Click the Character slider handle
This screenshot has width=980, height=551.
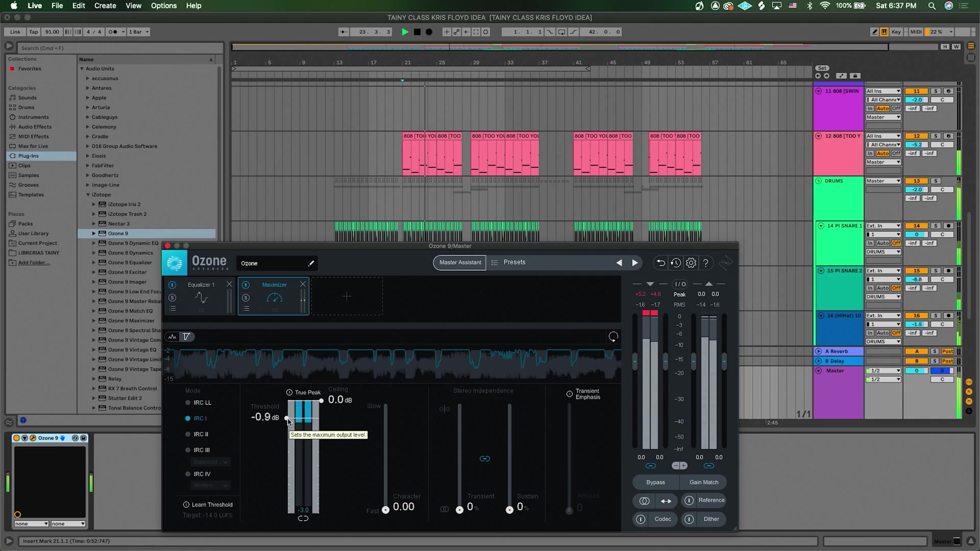(x=385, y=510)
